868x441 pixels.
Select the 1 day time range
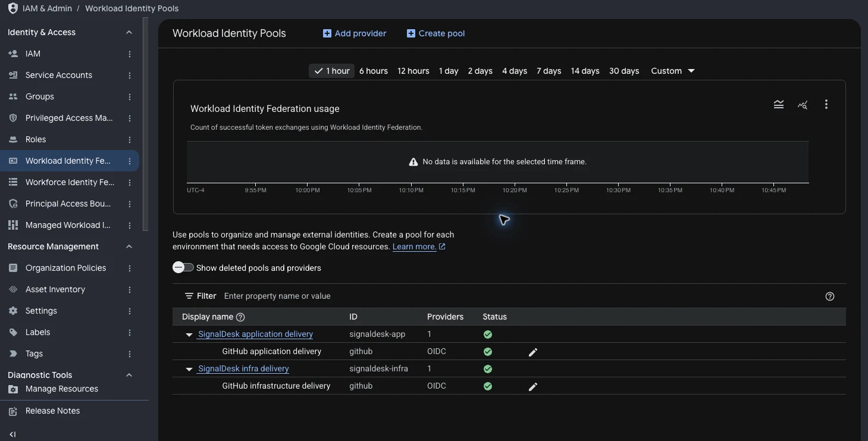449,71
